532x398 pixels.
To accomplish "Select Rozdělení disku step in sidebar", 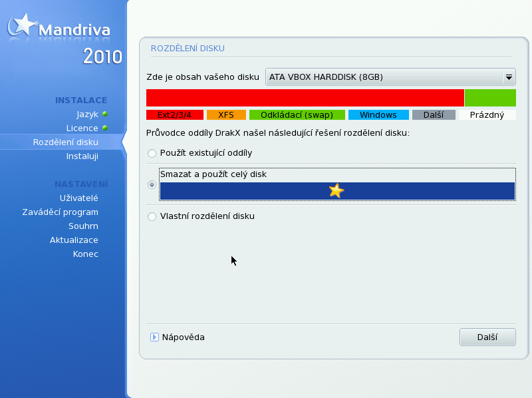I will click(x=65, y=142).
